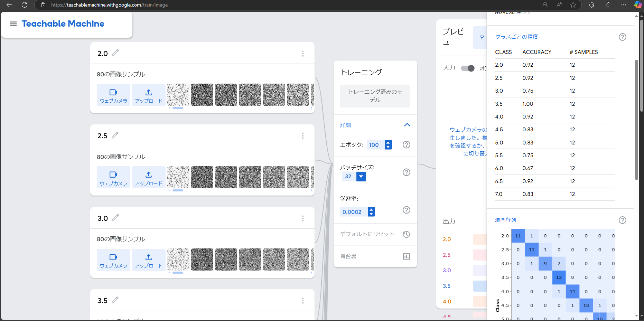
Task: Edit the name of class 3.5
Action: [x=115, y=300]
